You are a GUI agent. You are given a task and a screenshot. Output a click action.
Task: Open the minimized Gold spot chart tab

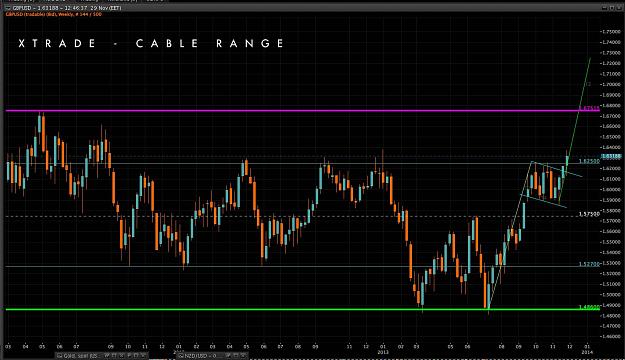(x=102, y=355)
